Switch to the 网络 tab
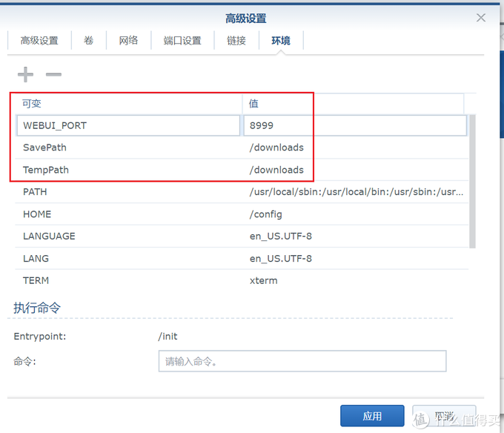The width and height of the screenshot is (504, 433). point(128,41)
